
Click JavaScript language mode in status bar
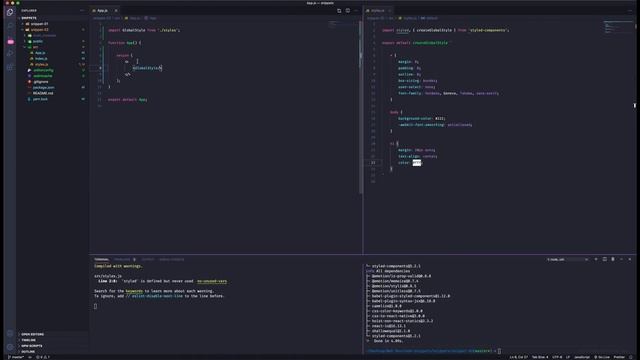coord(582,357)
